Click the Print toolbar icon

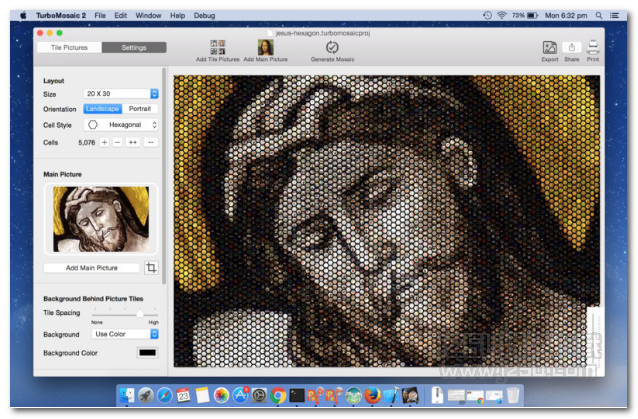coord(593,48)
